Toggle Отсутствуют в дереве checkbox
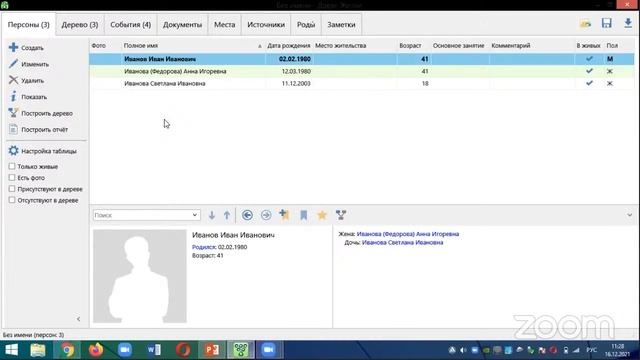Viewport: 640px width, 360px height. click(x=12, y=200)
